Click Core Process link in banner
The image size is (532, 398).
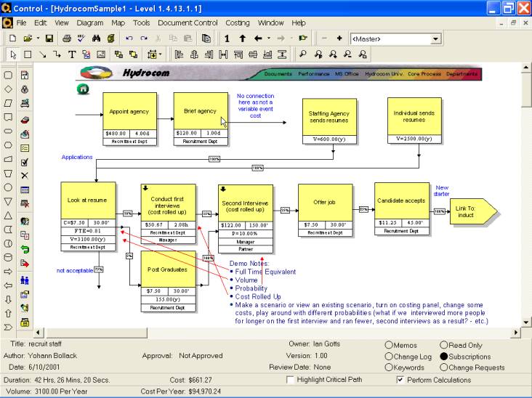tap(424, 73)
